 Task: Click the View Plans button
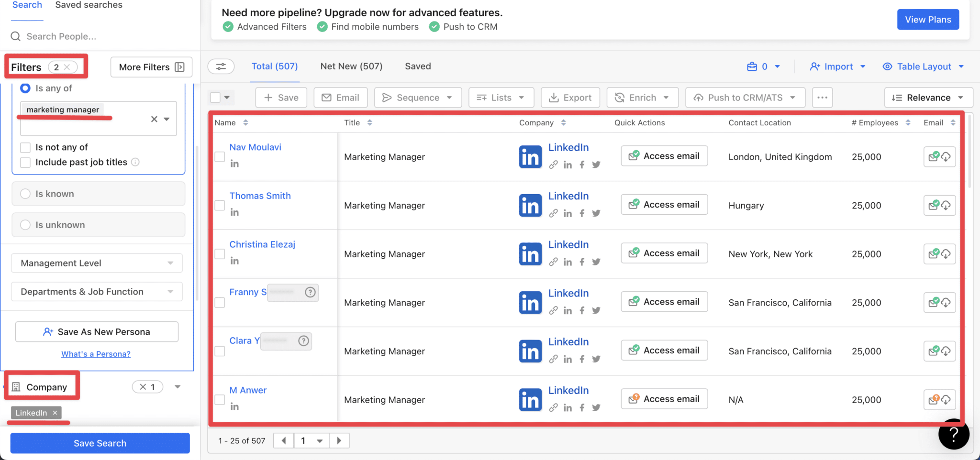(x=927, y=19)
